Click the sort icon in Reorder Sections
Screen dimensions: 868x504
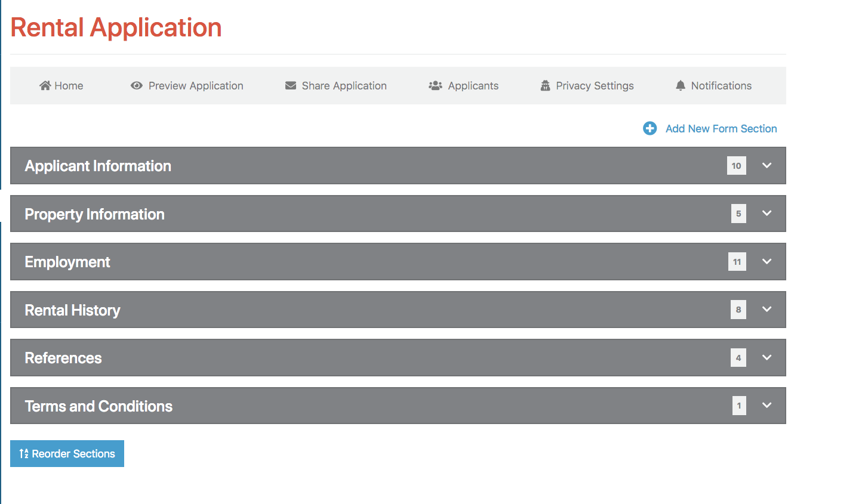coord(24,453)
